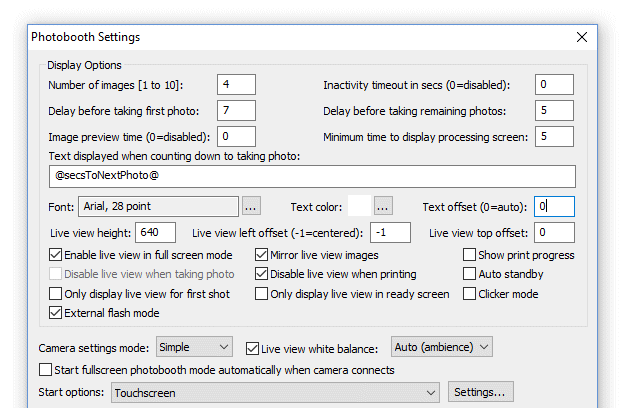The width and height of the screenshot is (644, 408).
Task: Open the Auto (ambience) white balance dropdown
Action: coord(442,347)
